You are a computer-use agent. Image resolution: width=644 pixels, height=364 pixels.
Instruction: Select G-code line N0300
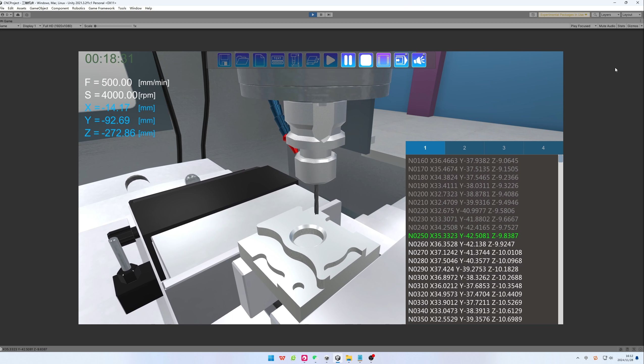(x=465, y=277)
